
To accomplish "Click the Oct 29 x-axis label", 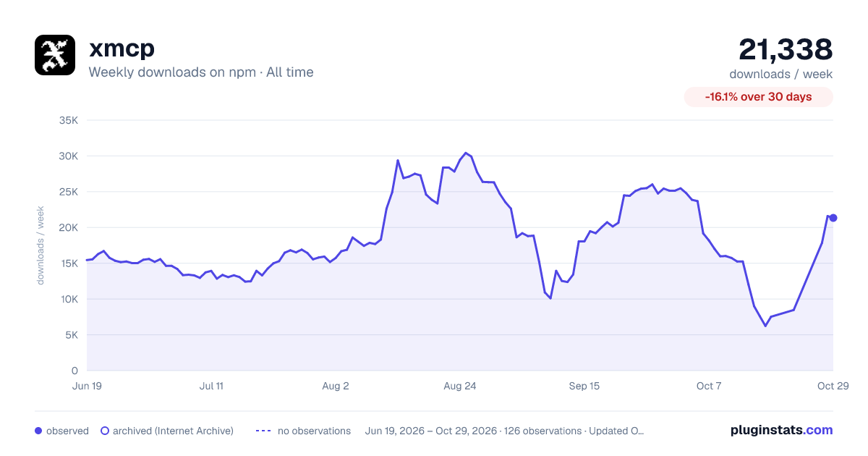I will click(833, 386).
